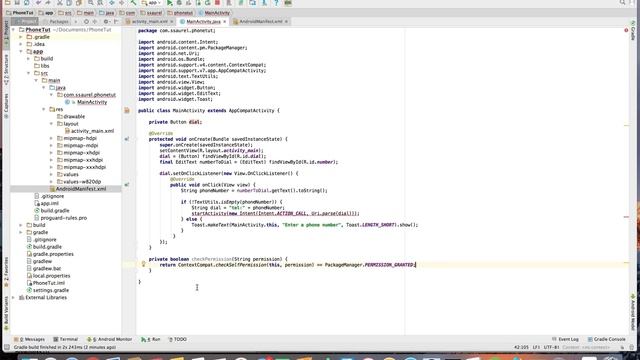Switch to the activity_main.xml editor tab

click(x=149, y=21)
